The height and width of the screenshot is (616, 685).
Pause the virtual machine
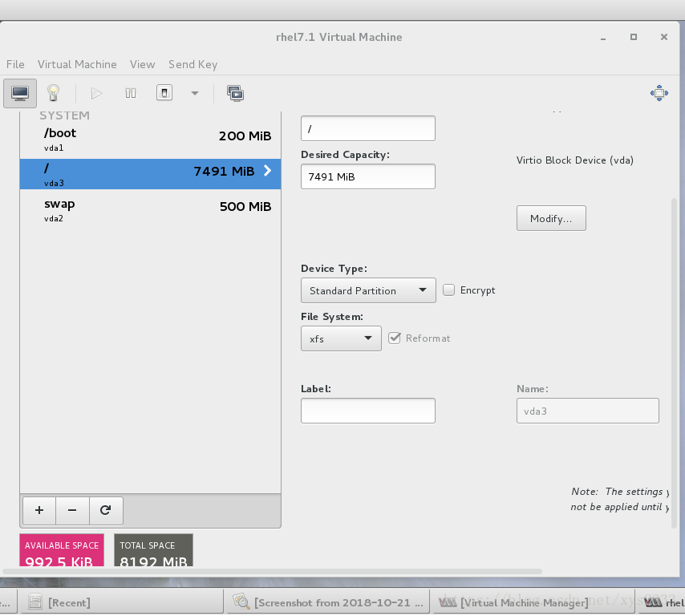point(131,93)
